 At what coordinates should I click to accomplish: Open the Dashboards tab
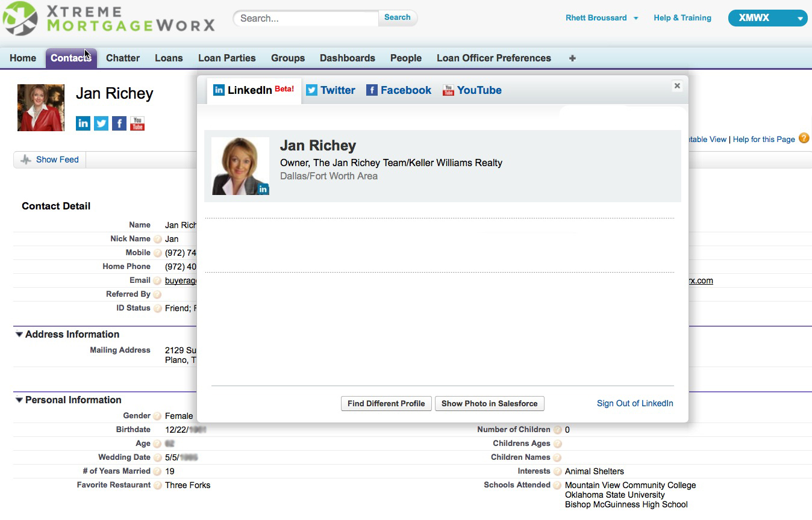tap(348, 58)
